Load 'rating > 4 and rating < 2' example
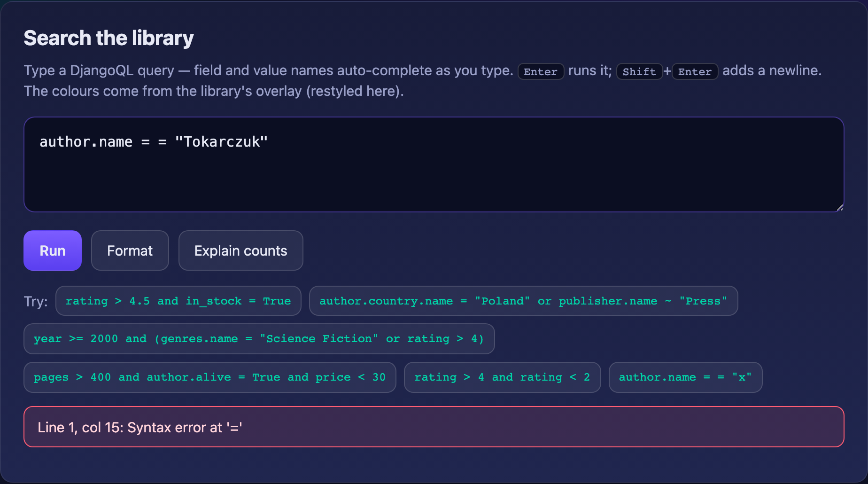868x484 pixels. [503, 377]
